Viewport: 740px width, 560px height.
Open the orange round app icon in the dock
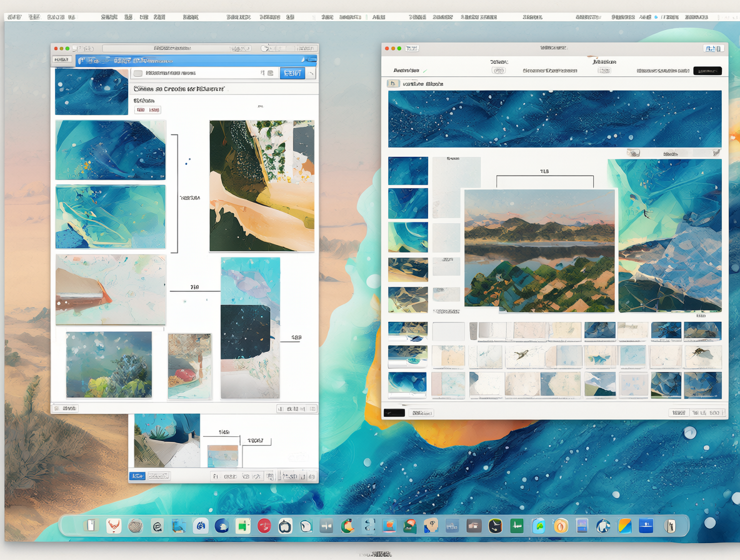click(561, 526)
